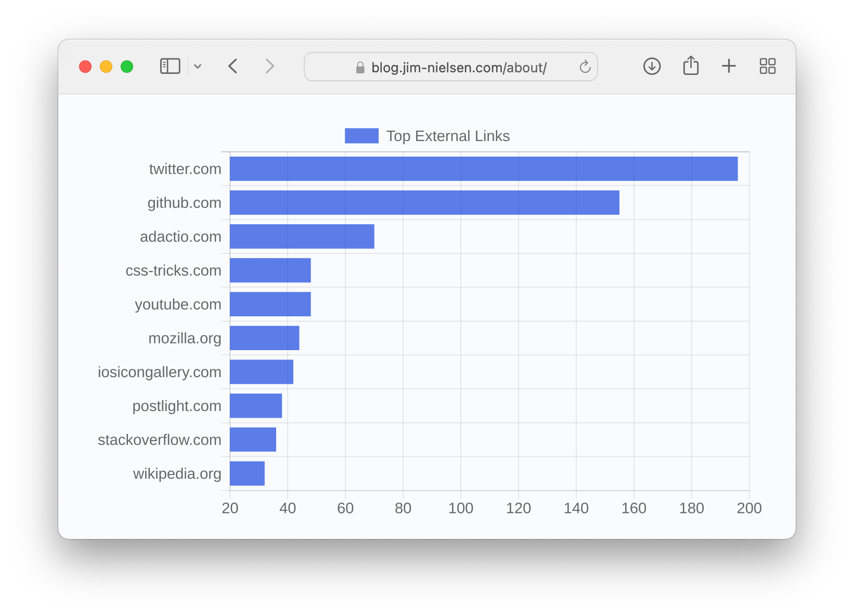This screenshot has height=616, width=854.
Task: Toggle the Safari sidebar
Action: [170, 66]
